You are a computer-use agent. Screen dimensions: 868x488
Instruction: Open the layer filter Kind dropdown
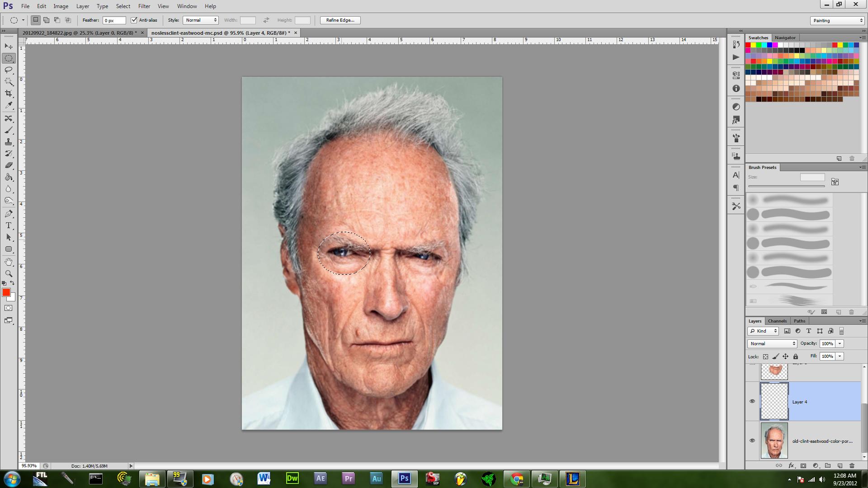coord(763,331)
